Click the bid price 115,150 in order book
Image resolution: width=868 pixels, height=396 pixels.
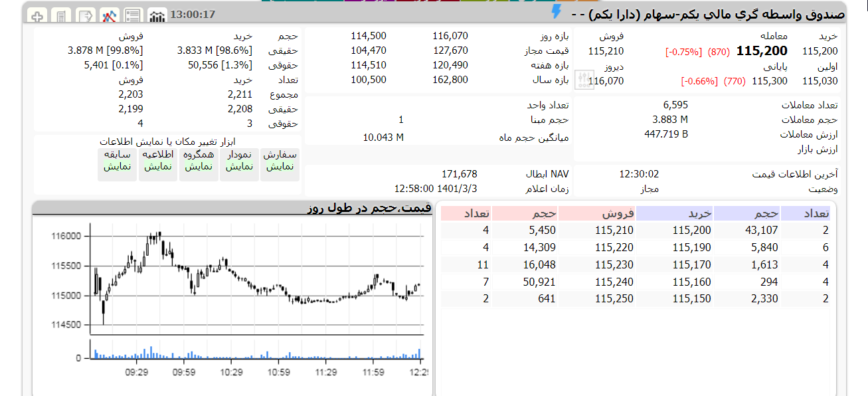(x=691, y=299)
